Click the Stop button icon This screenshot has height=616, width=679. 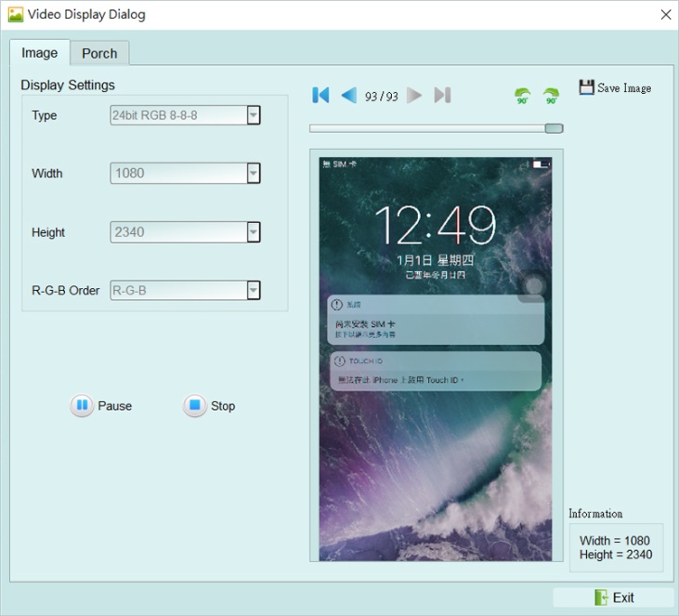click(195, 405)
